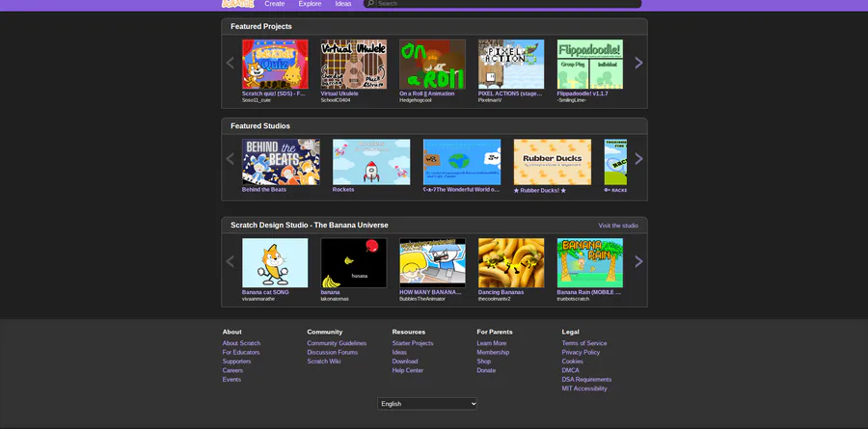Open Community Guidelines footer link

pyautogui.click(x=338, y=343)
